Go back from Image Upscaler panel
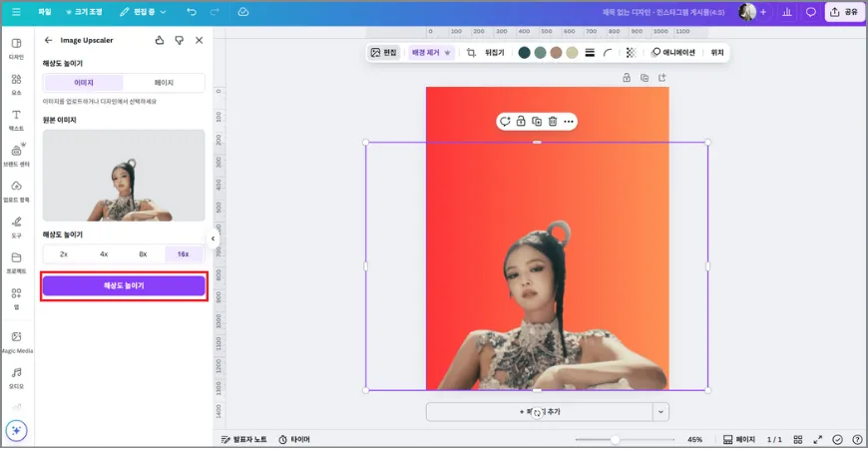868x450 pixels. (x=48, y=40)
